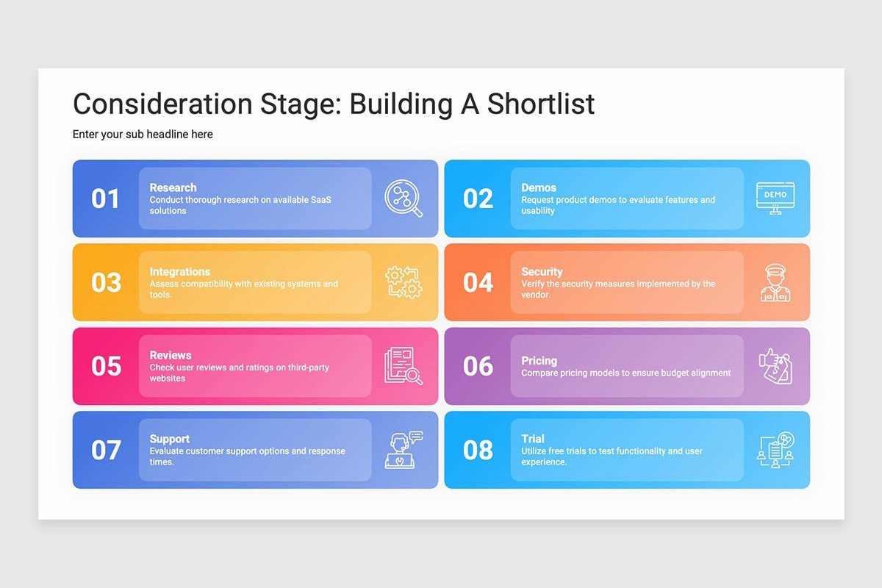Click the number 08 label
Screen dimensions: 882x588
point(478,450)
